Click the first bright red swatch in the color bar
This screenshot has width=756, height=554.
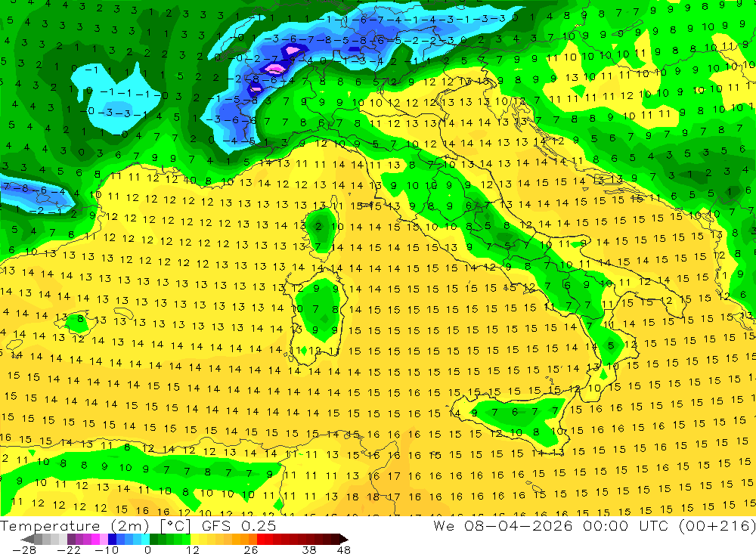point(261,539)
